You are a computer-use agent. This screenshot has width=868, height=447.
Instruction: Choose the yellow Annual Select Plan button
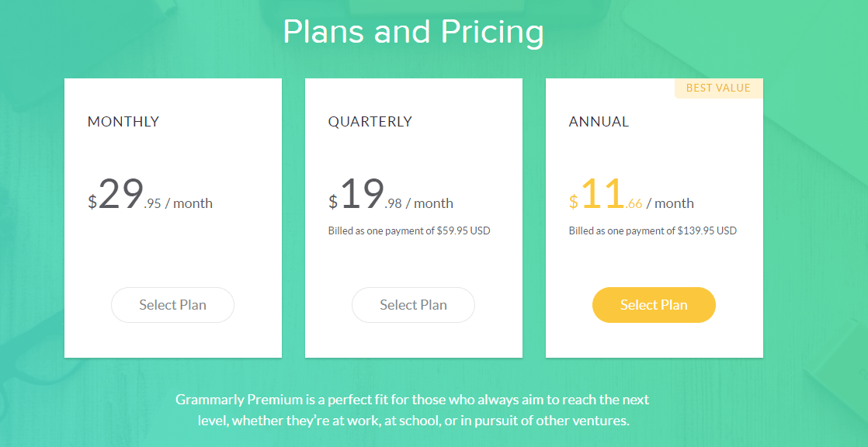click(x=654, y=305)
